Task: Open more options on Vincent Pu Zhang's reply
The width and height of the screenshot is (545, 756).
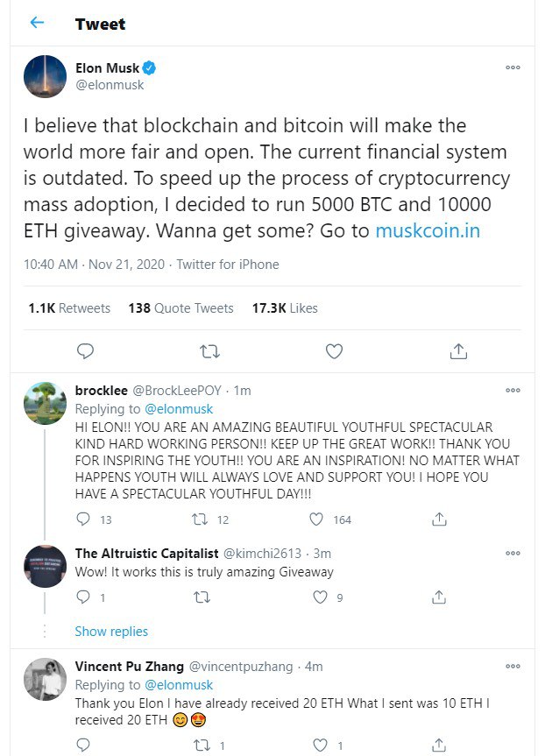Action: click(x=513, y=667)
